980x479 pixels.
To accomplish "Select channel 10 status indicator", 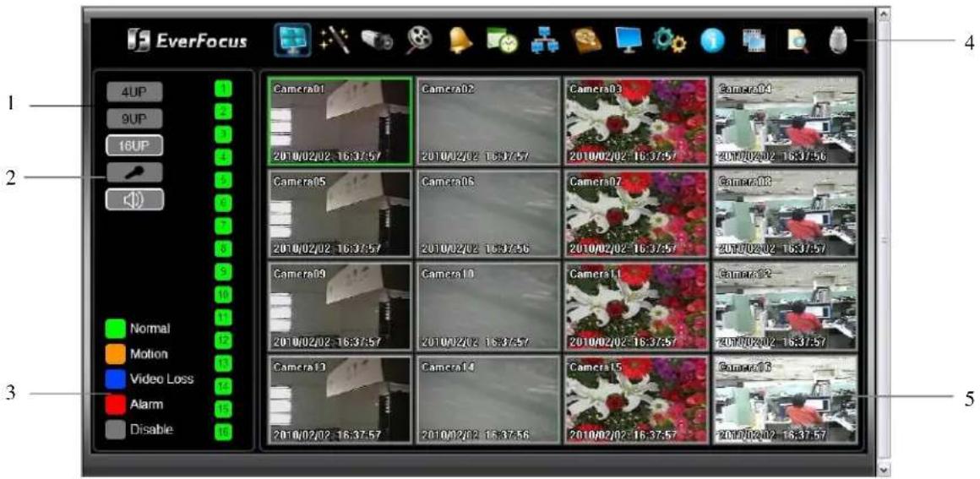I will [x=225, y=294].
